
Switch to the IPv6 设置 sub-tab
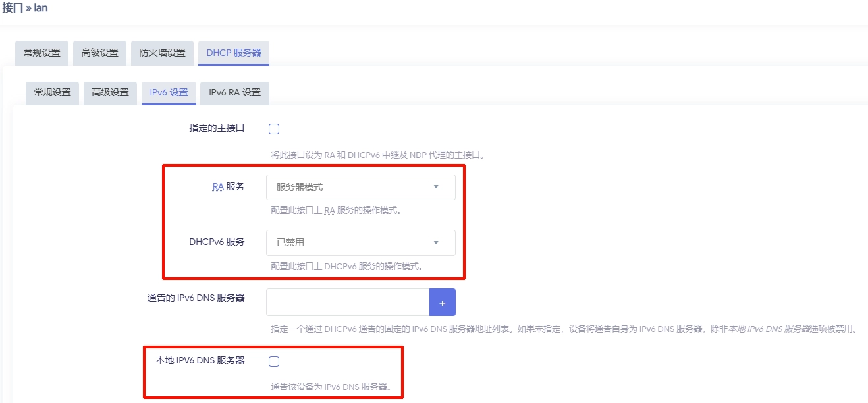tap(168, 93)
